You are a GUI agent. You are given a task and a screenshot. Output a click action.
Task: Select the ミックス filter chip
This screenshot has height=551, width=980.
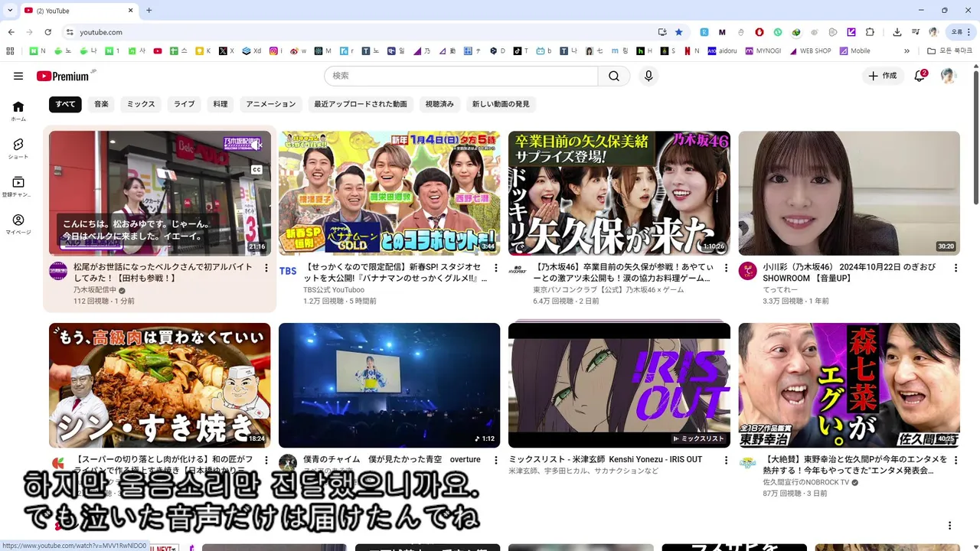coord(141,104)
